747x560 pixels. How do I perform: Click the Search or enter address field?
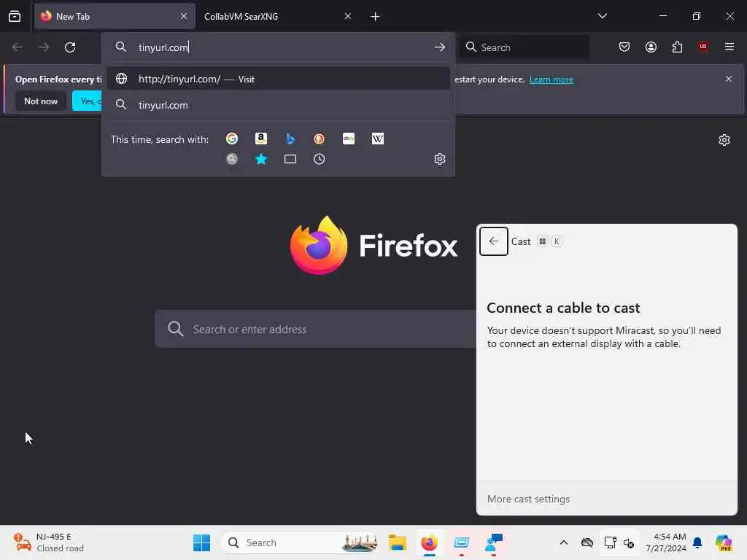coord(315,329)
